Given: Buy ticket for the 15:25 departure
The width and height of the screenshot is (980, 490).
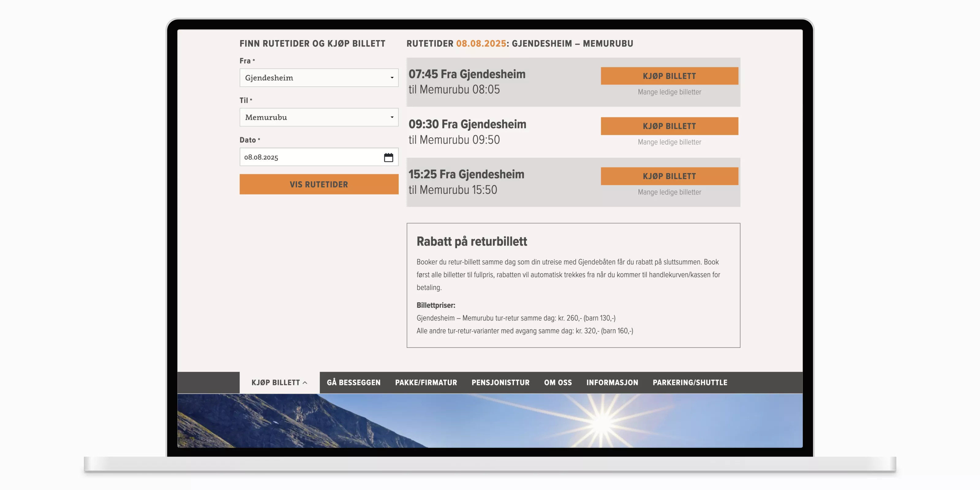Looking at the screenshot, I should 669,176.
